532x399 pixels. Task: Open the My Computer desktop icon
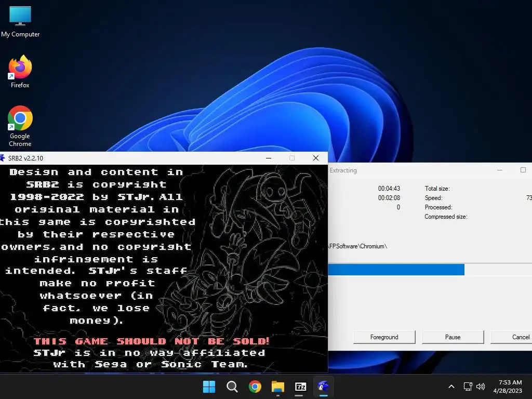click(20, 21)
